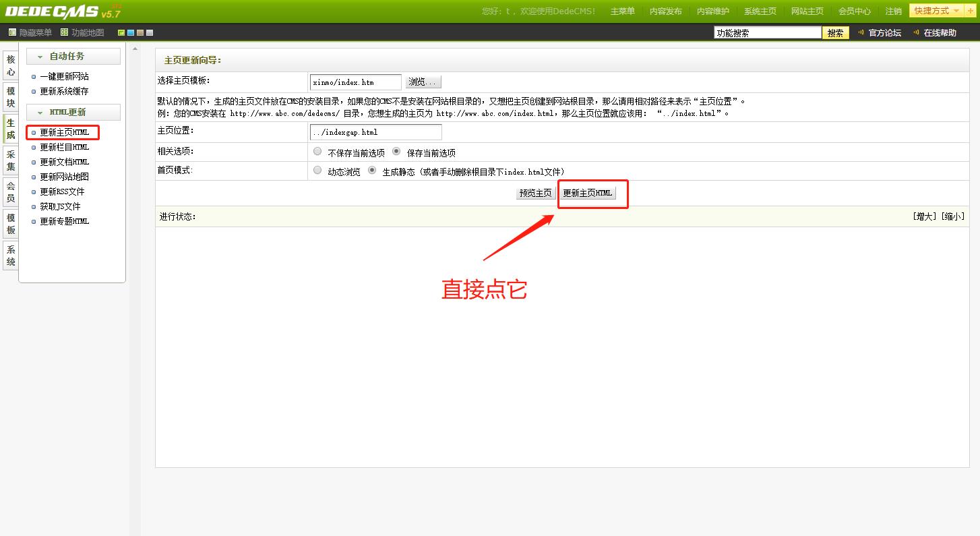Open the 官方论坛 link
980x536 pixels.
(x=884, y=32)
